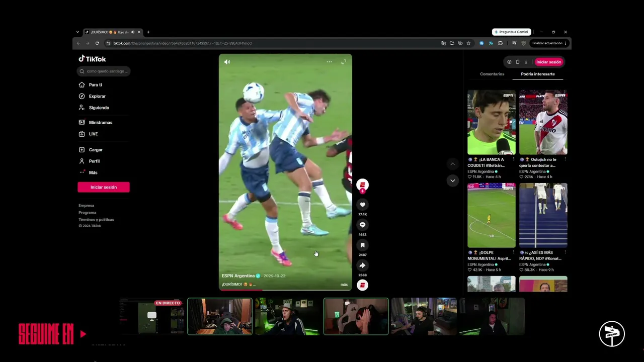This screenshot has height=362, width=644.
Task: Open the ESPN Argentina profile name on the video
Action: click(x=238, y=276)
